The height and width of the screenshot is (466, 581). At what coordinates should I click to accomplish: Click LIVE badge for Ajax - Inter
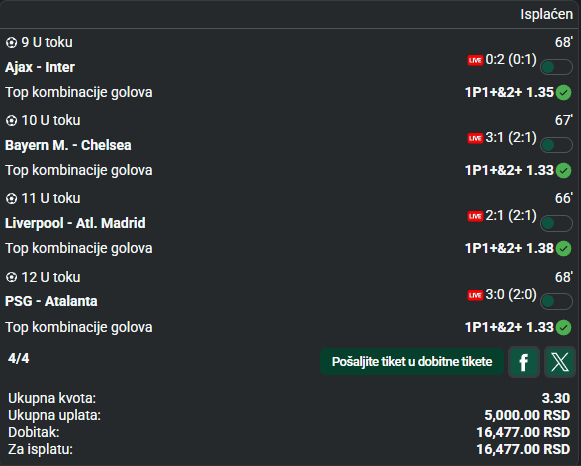(x=475, y=60)
